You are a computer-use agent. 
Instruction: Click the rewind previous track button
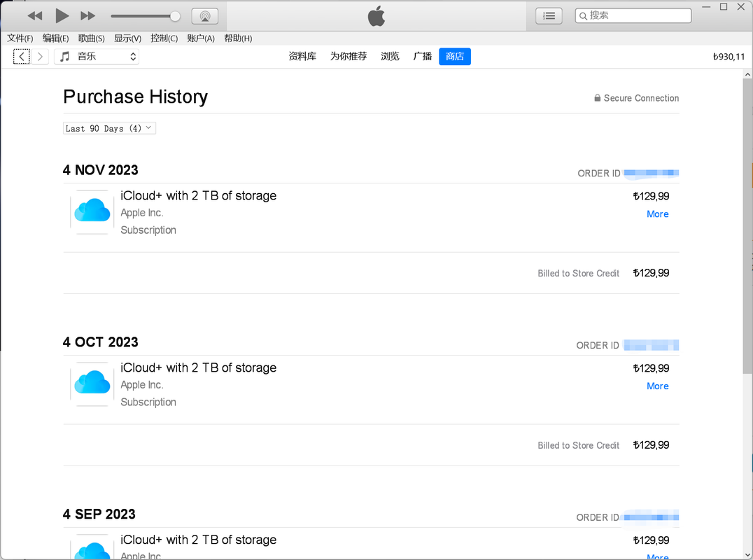click(34, 16)
